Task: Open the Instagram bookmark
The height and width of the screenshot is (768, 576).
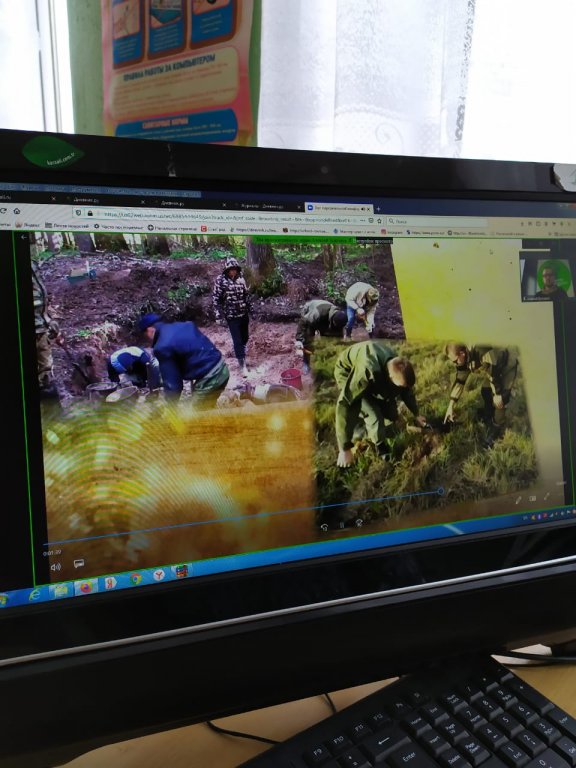Action: [x=392, y=232]
